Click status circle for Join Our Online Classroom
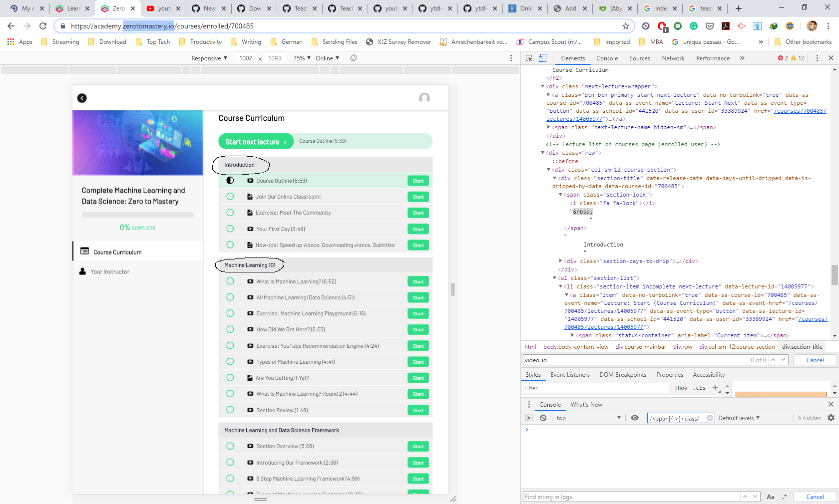Viewport: 839px width, 504px height. coord(230,197)
